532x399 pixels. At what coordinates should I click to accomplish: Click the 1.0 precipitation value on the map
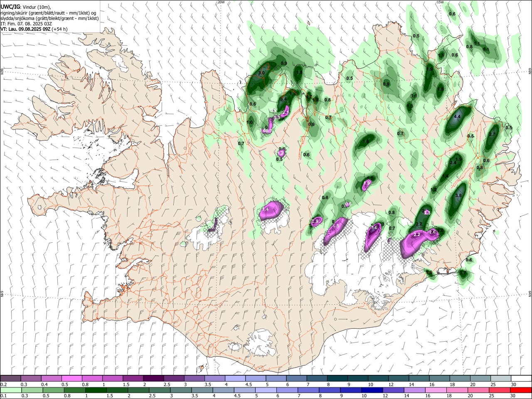(x=249, y=122)
